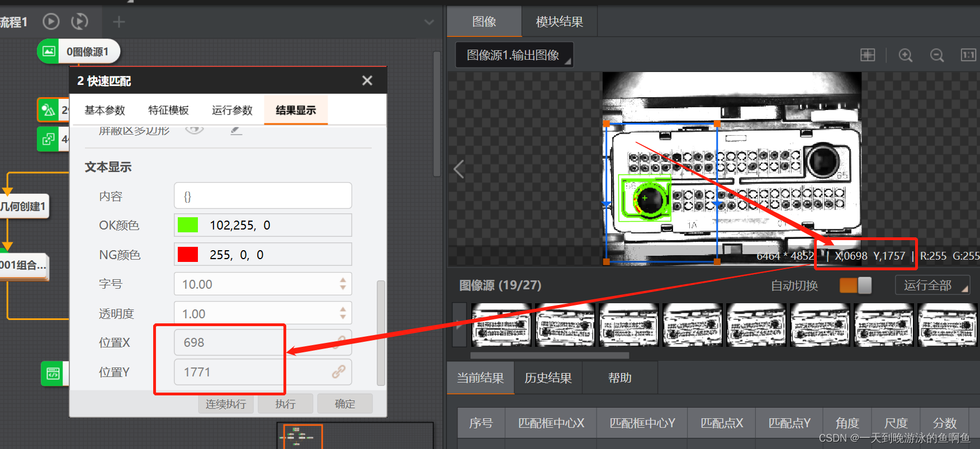
Task: Click the green script module icon at bottom left
Action: (x=53, y=373)
